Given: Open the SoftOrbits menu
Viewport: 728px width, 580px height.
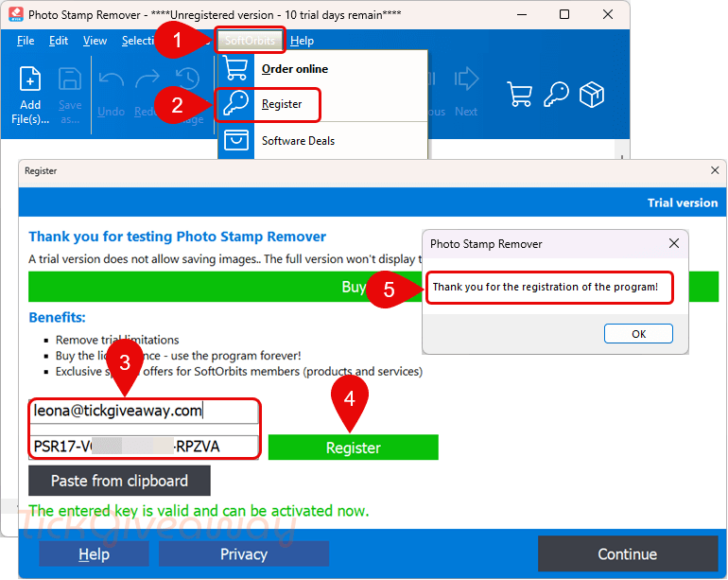Looking at the screenshot, I should (250, 41).
